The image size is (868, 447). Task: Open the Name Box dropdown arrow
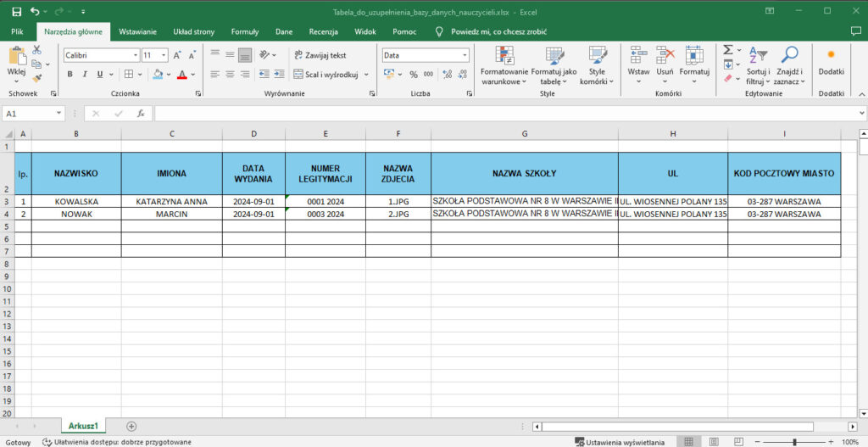58,113
